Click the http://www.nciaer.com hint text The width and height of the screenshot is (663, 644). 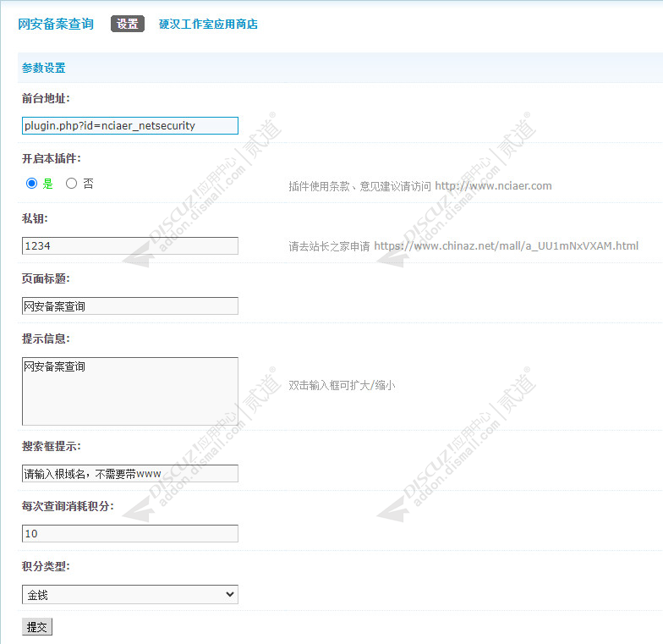tap(493, 186)
